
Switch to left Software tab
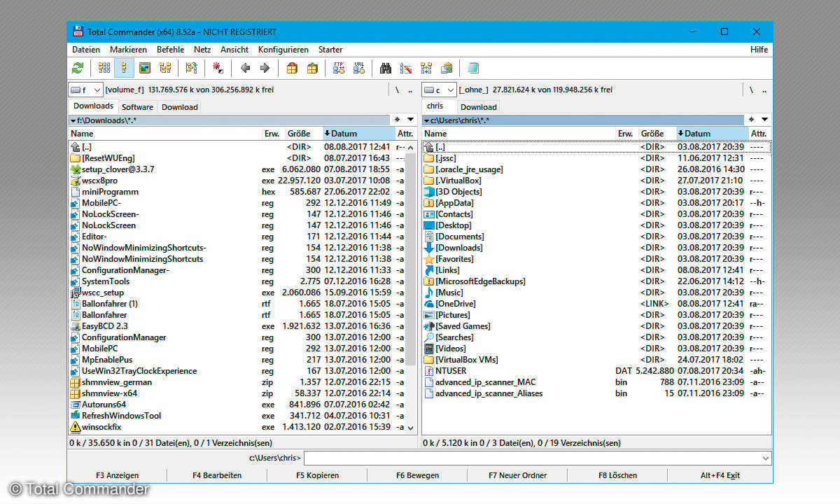point(137,107)
